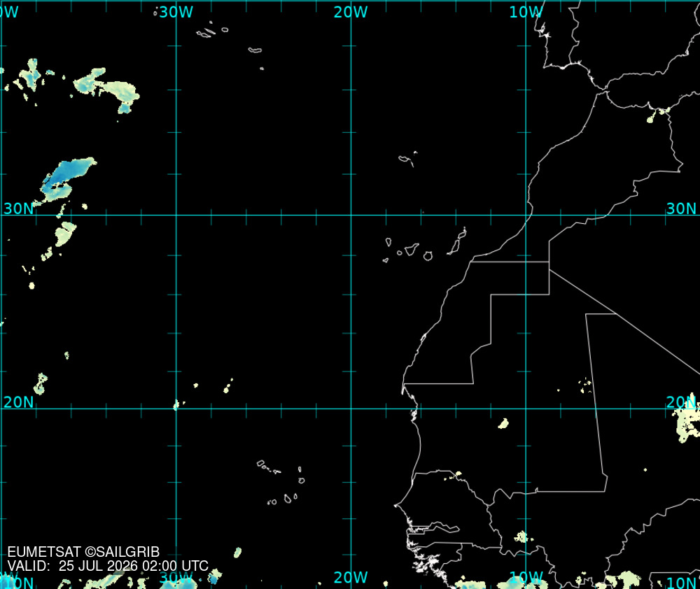
Task: Select the 10W longitude label along the top edge
Action: pos(526,13)
